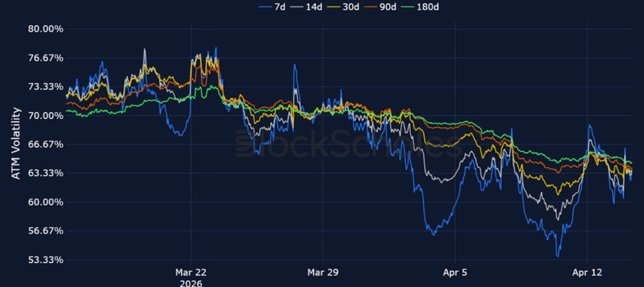Click the 80.00% y-axis label
This screenshot has width=644, height=287.
[45, 29]
